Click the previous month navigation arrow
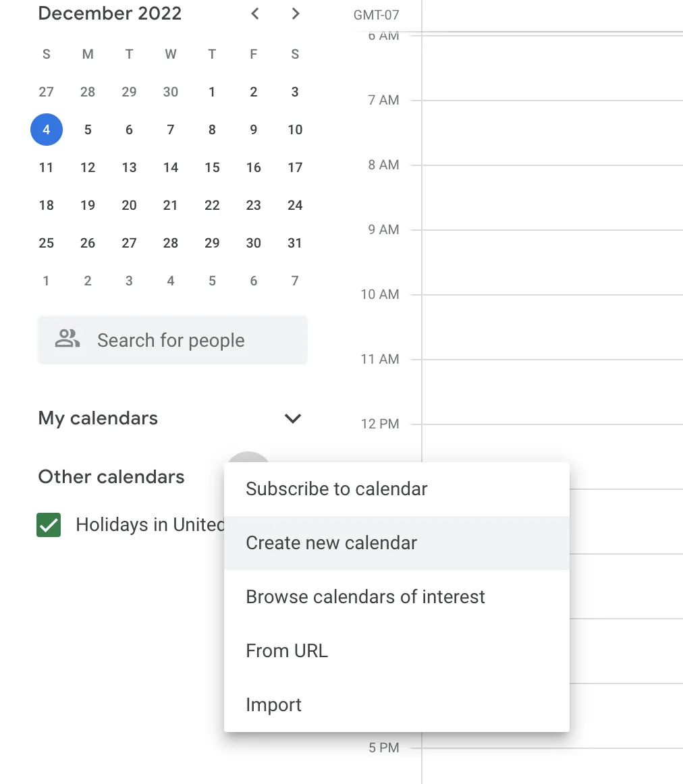683x784 pixels. point(254,13)
